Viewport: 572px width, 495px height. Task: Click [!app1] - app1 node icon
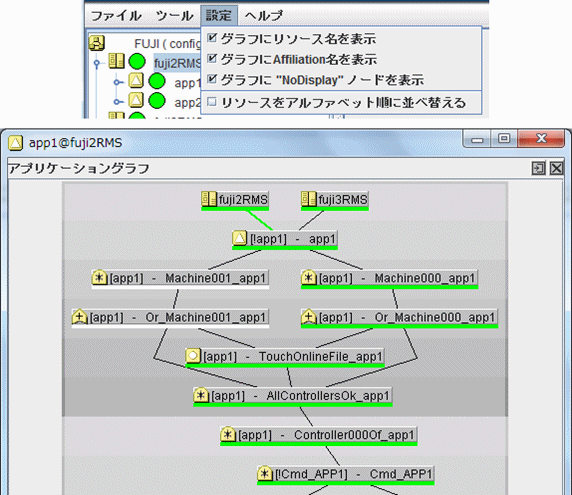click(240, 238)
